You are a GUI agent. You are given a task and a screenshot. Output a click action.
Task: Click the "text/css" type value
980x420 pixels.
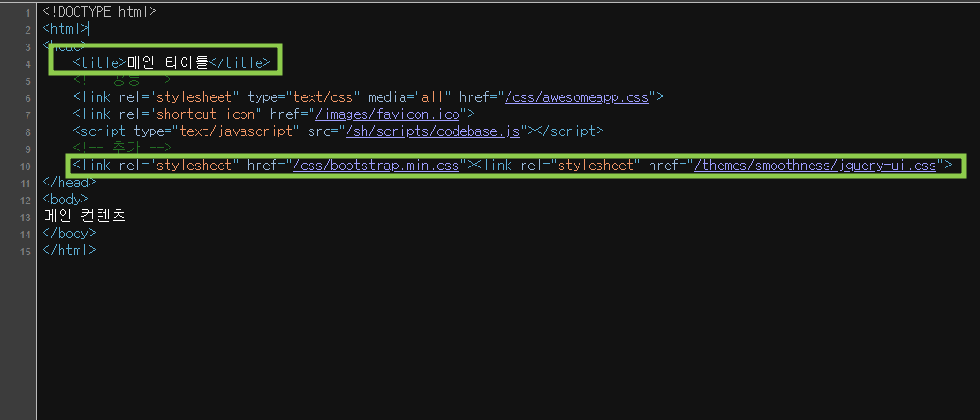pos(322,97)
